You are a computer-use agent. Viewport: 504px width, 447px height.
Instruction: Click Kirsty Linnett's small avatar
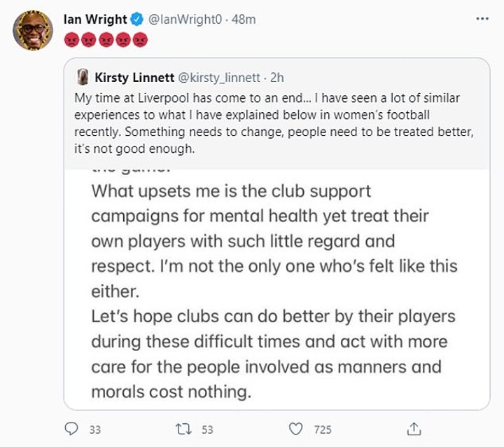tap(82, 76)
